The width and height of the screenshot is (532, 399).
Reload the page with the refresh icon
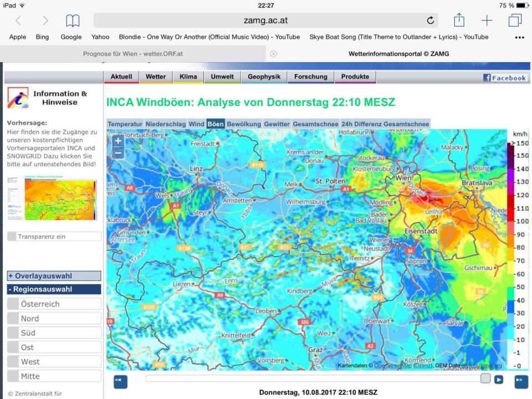point(430,21)
